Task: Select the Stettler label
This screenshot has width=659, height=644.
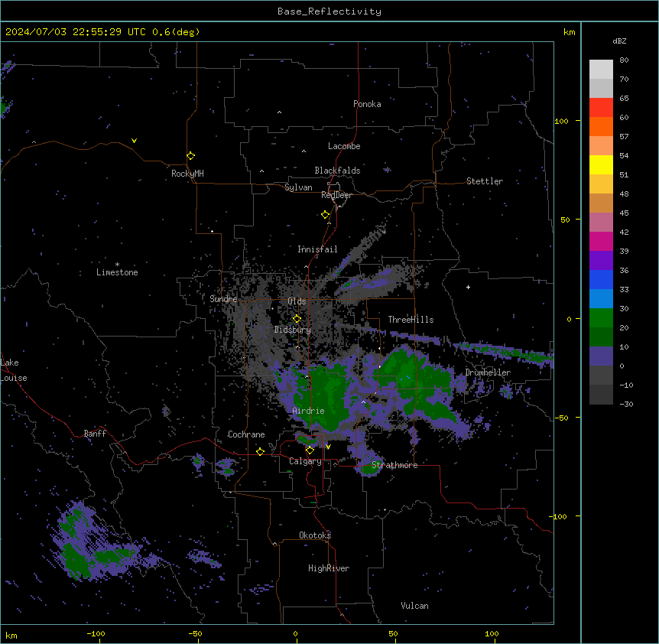Action: coord(485,181)
